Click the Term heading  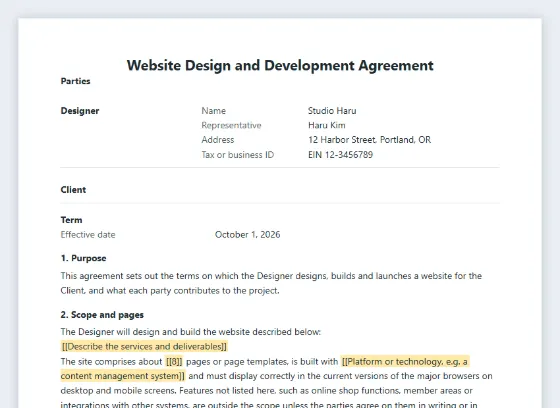[x=71, y=220]
